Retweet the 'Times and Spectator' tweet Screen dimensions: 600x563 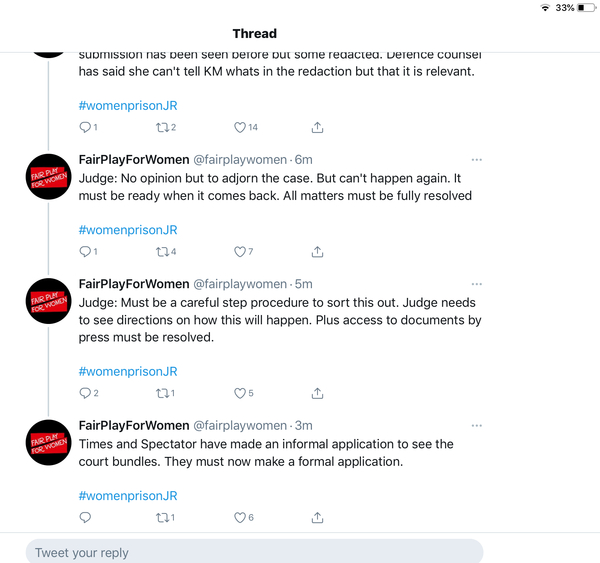tap(162, 518)
